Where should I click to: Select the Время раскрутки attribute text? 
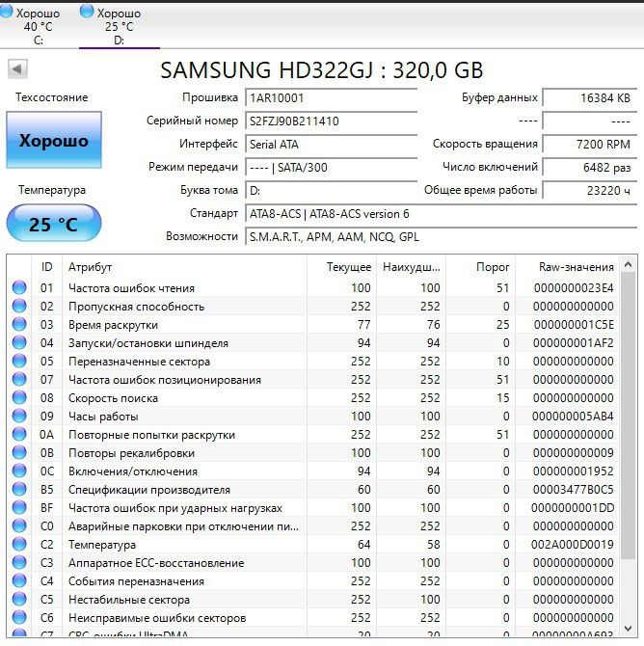tap(114, 325)
